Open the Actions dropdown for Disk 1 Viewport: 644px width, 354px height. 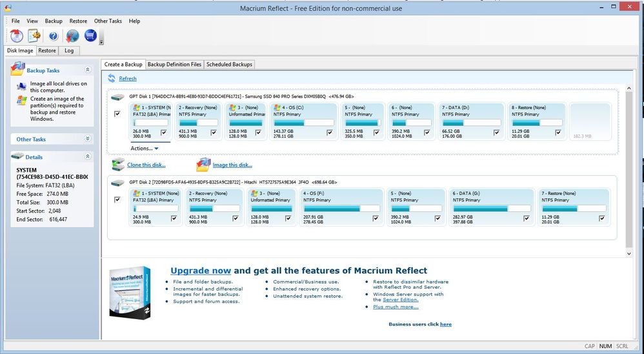point(145,149)
